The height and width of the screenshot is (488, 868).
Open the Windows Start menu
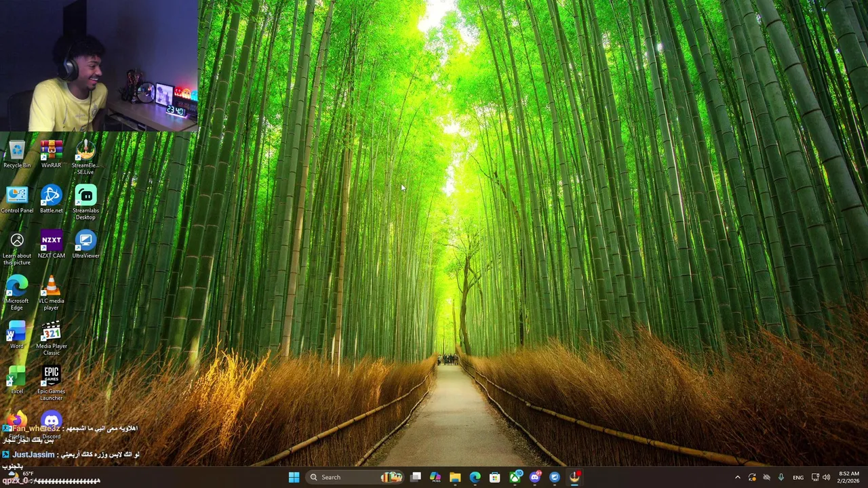point(294,477)
